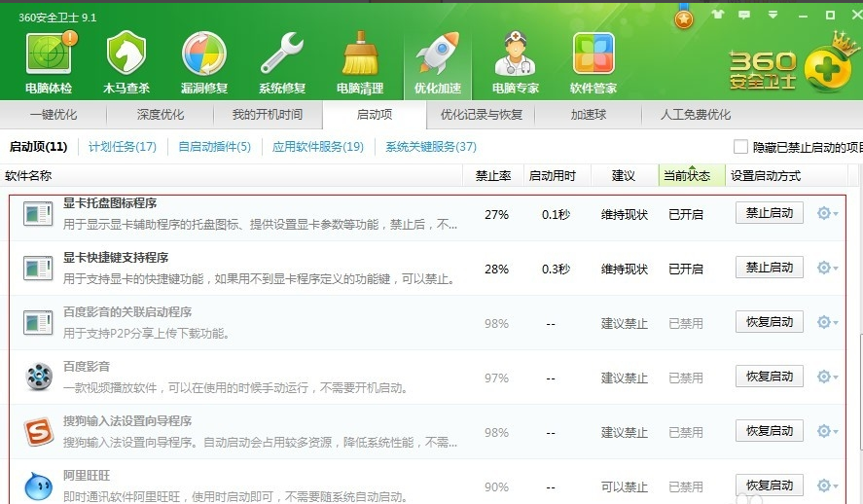863x504 pixels.
Task: Enable the 隐藏已禁止启动的项目 checkbox
Action: click(741, 147)
